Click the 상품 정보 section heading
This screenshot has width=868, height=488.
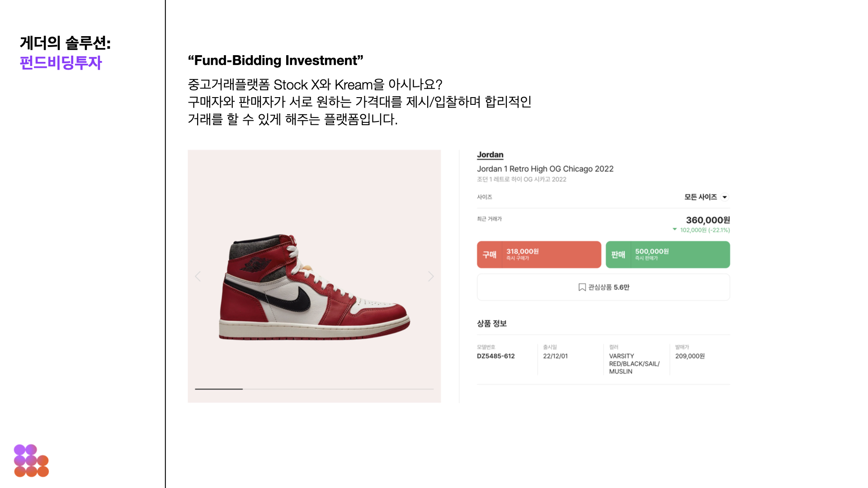pos(491,324)
